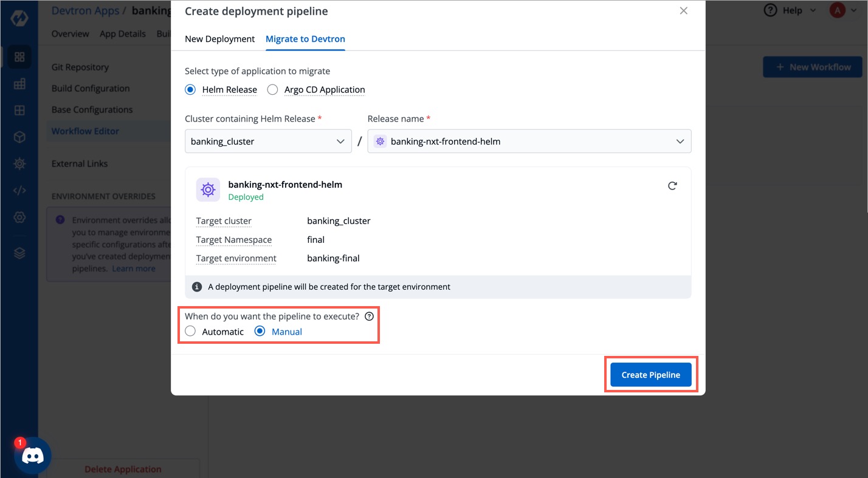This screenshot has height=478, width=868.
Task: Click the Devtron logo in the top corner
Action: coord(19,18)
